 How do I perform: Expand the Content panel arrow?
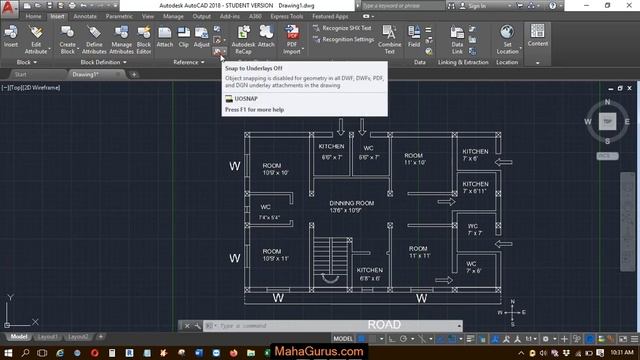tap(538, 63)
